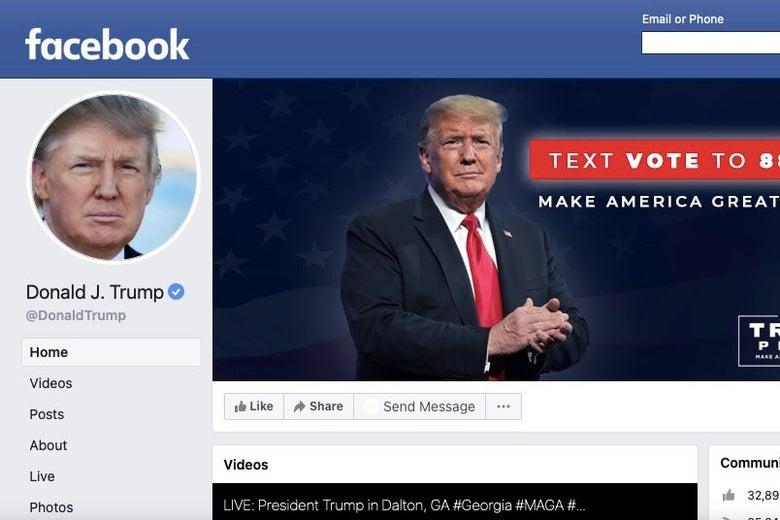Click the Share arrow button
This screenshot has width=780, height=520.
point(318,407)
